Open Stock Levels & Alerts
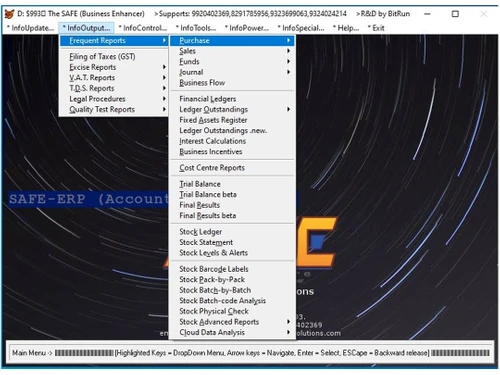 [x=232, y=253]
